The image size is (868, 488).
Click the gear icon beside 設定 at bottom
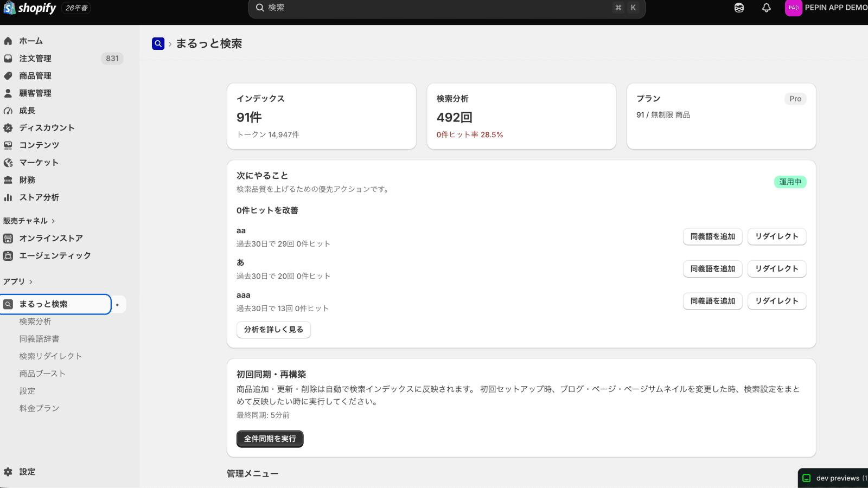[8, 472]
